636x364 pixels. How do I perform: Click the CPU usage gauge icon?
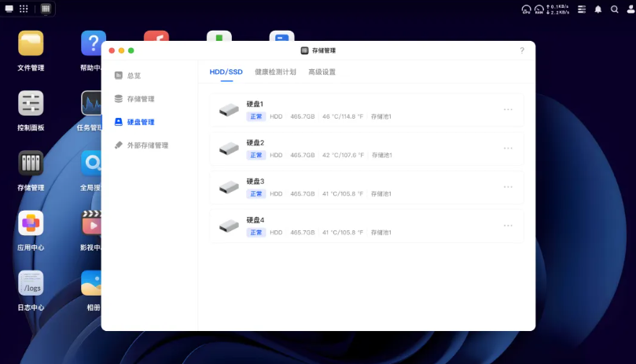526,9
